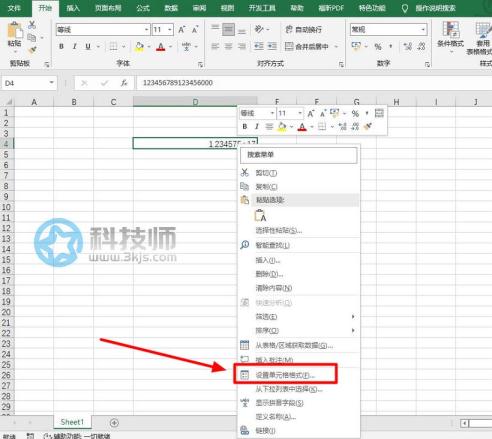Open the number format dropdown showing 常规
Image resolution: width=492 pixels, height=439 pixels.
pyautogui.click(x=423, y=29)
